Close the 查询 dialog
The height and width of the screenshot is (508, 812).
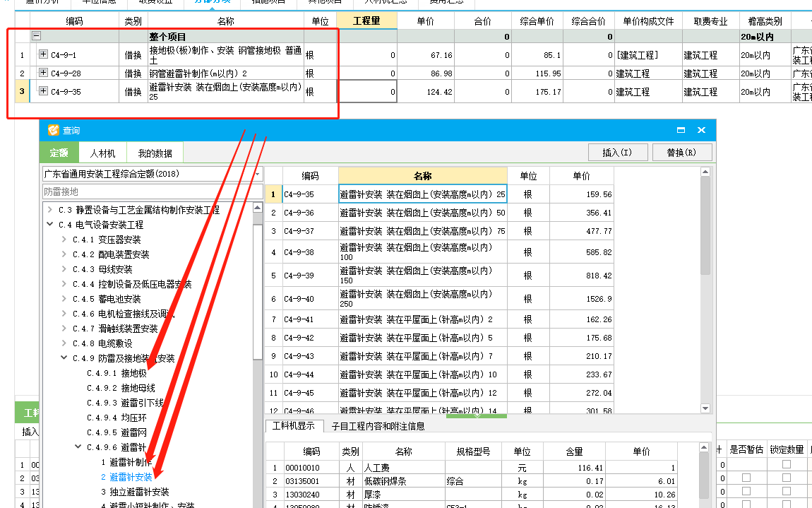(701, 130)
